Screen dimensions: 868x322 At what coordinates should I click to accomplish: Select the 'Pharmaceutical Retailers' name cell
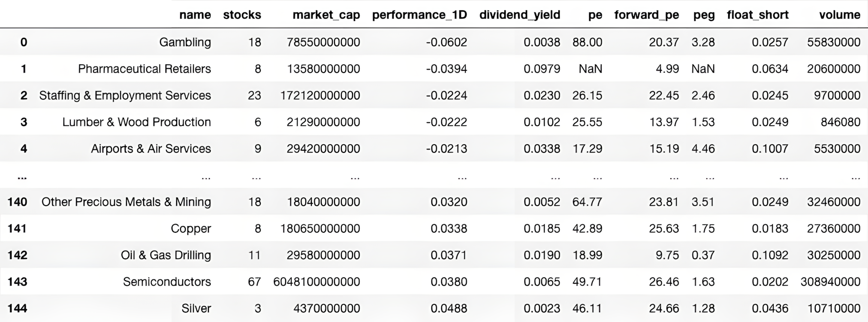tap(145, 69)
